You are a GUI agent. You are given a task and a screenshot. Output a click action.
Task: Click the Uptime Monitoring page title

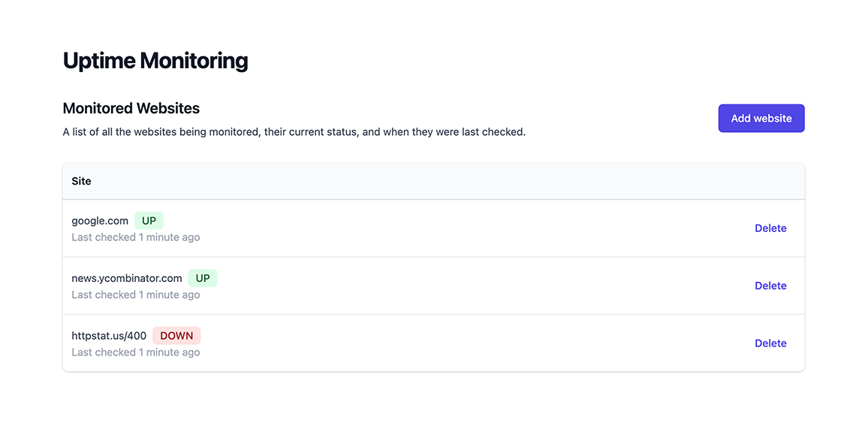pyautogui.click(x=155, y=60)
